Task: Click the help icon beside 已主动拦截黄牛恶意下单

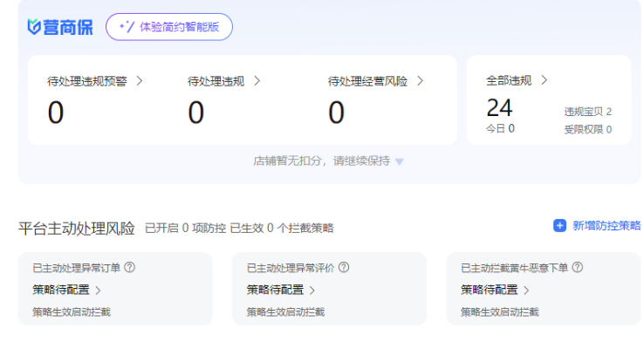Action: tap(577, 268)
